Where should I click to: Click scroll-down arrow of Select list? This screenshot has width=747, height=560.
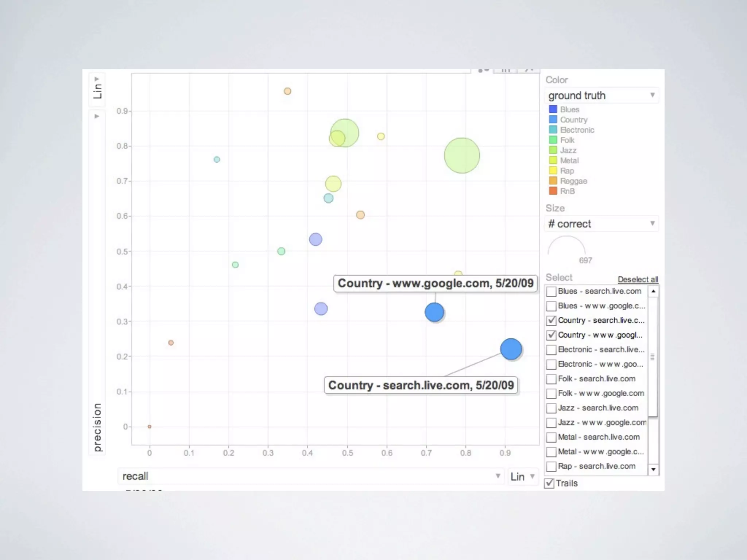pyautogui.click(x=653, y=469)
